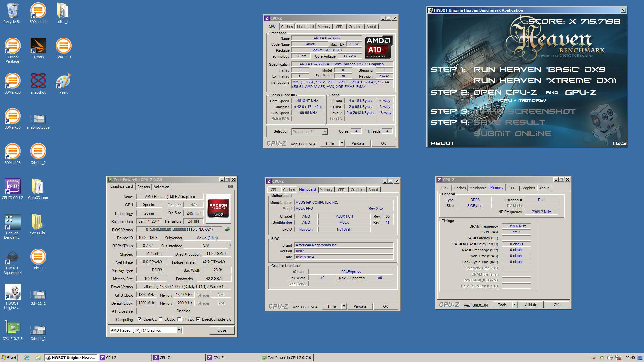
Task: Open Internet Explorer from the taskbar
Action: coord(26,358)
